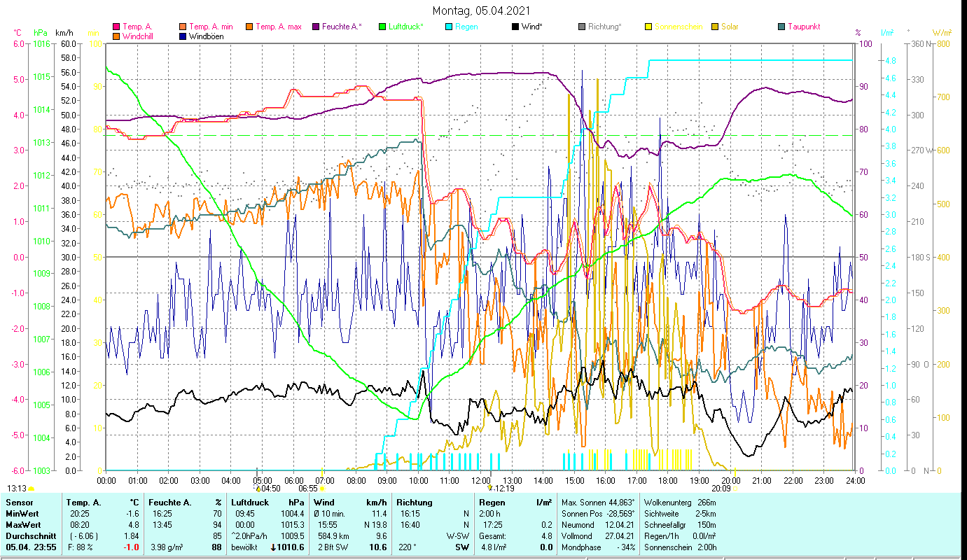
Task: Click the minimum pressure value 1004.4
Action: 293,513
